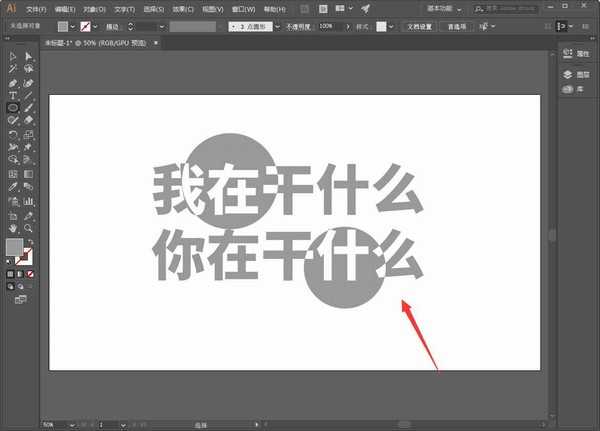Expand the style (样式) swatch dropdown
600x431 pixels.
click(393, 25)
